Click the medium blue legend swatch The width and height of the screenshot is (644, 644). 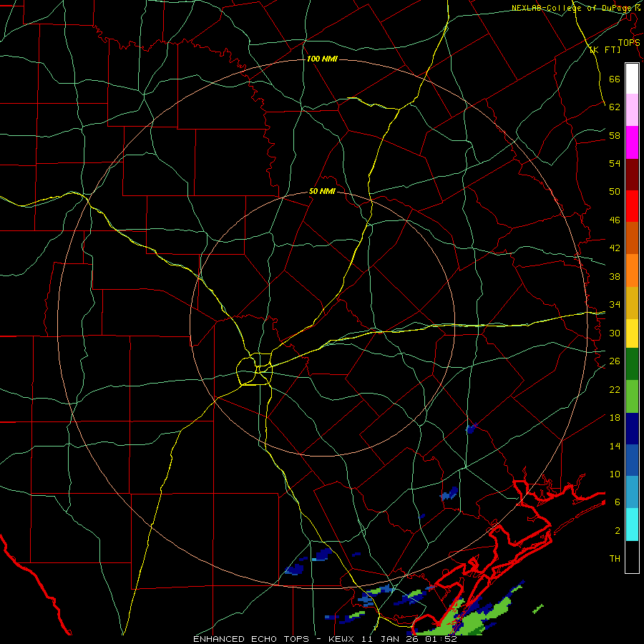pos(632,460)
